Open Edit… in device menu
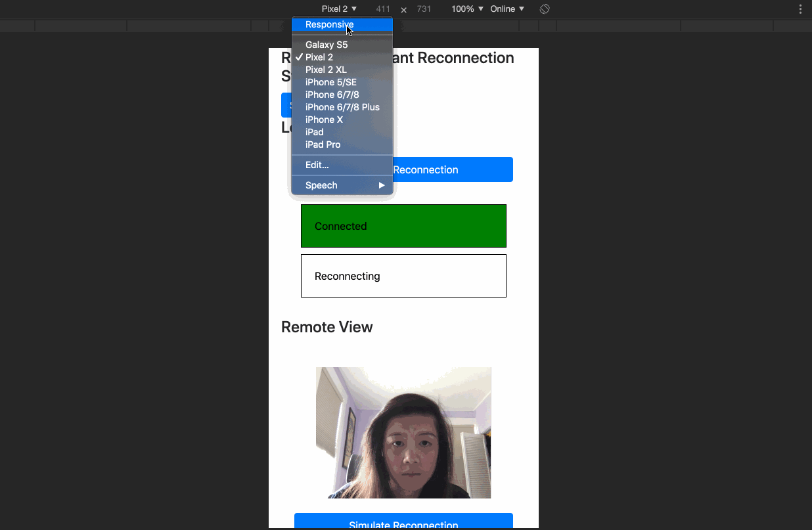Viewport: 812px width, 530px height. (x=342, y=165)
